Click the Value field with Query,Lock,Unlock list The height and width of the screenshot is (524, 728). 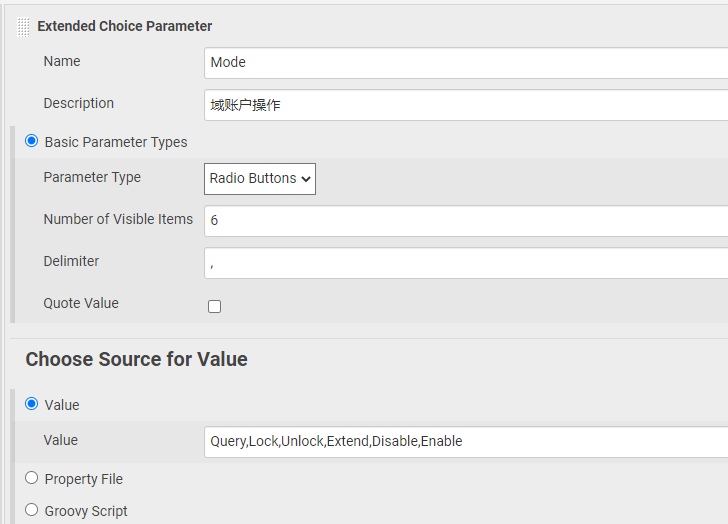[x=466, y=442]
